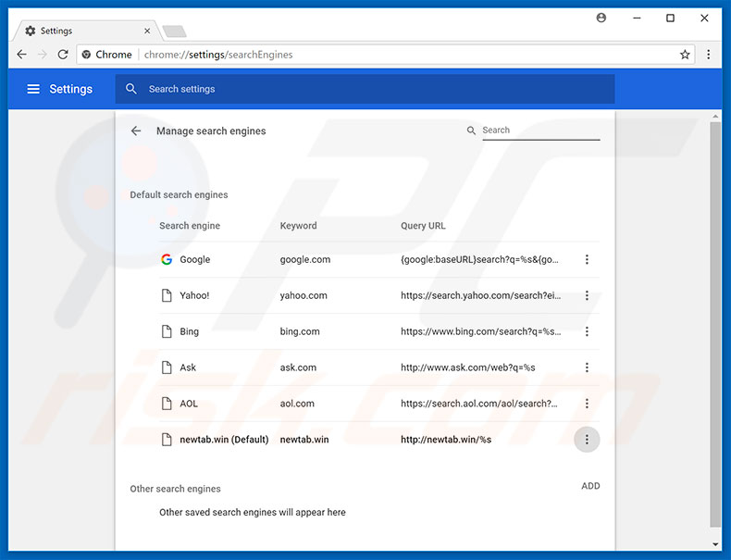The width and height of the screenshot is (731, 560).
Task: Open more actions for Yahoo!
Action: (587, 295)
